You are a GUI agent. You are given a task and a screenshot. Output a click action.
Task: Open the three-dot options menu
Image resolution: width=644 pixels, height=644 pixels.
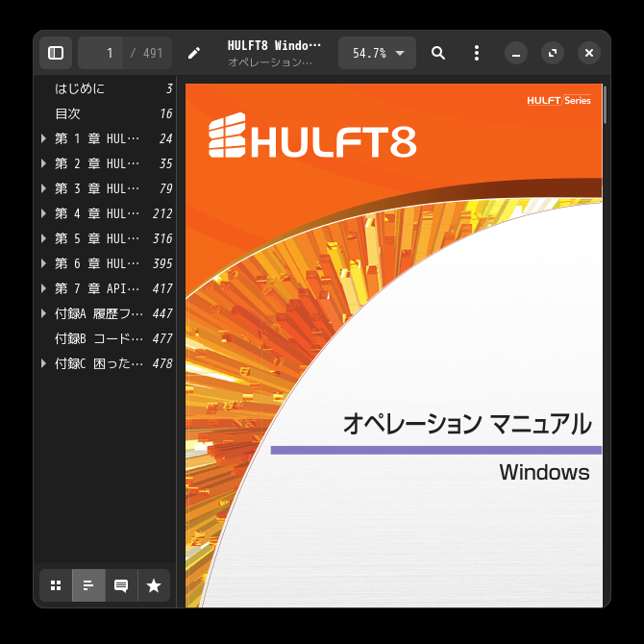[x=477, y=53]
